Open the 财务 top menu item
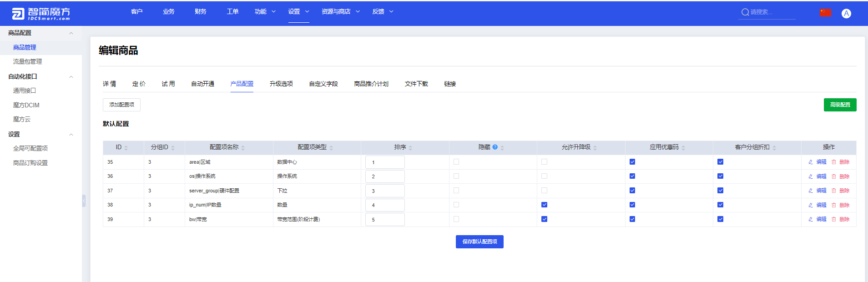This screenshot has width=868, height=282. point(201,11)
